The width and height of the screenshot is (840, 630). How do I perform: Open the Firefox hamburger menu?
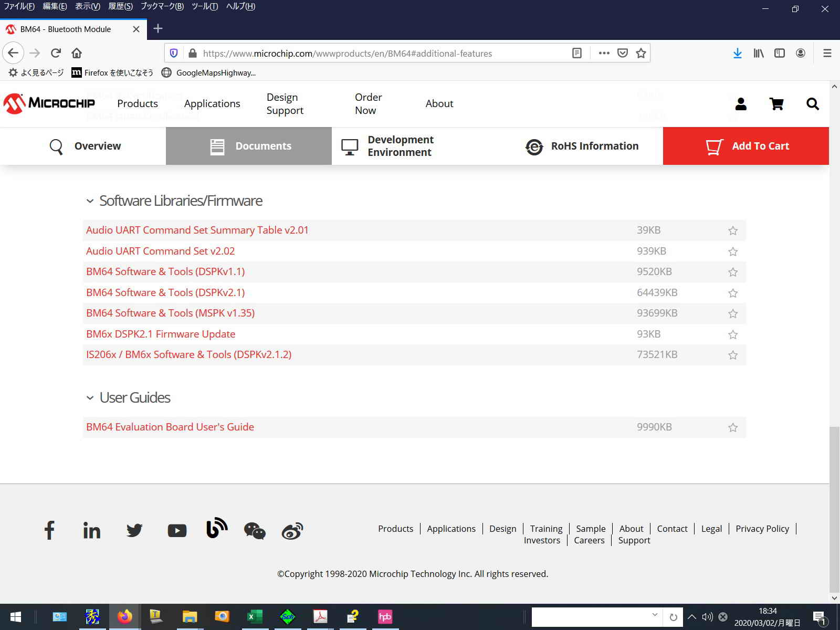827,53
